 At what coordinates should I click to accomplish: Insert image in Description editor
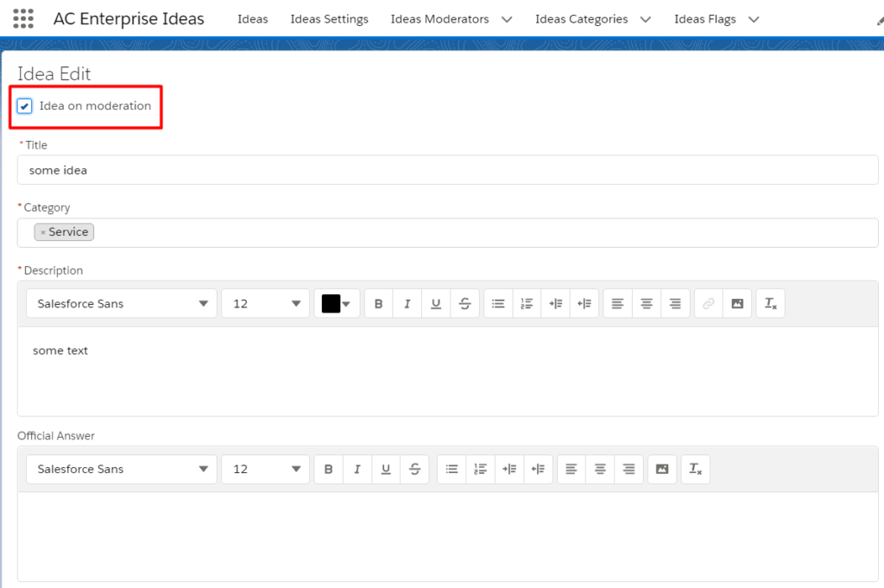[x=737, y=303]
